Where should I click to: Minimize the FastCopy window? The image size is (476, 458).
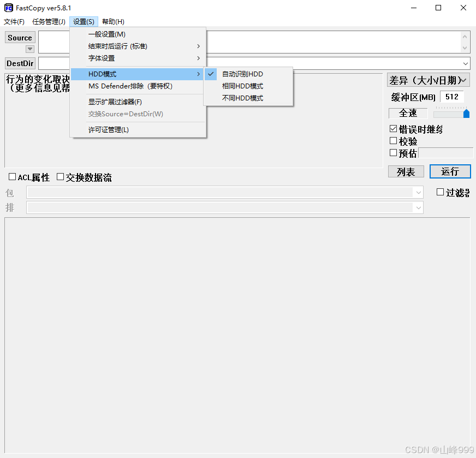[x=413, y=8]
